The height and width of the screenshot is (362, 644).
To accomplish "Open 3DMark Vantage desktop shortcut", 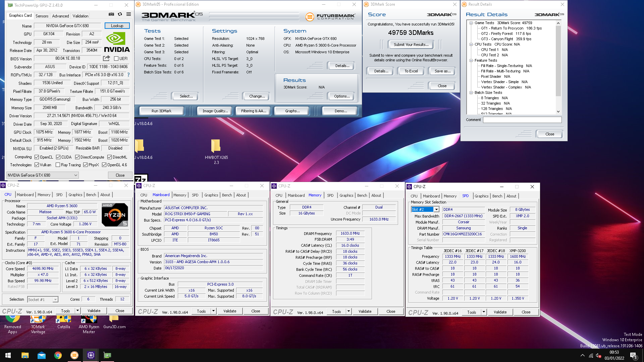I will point(38,324).
